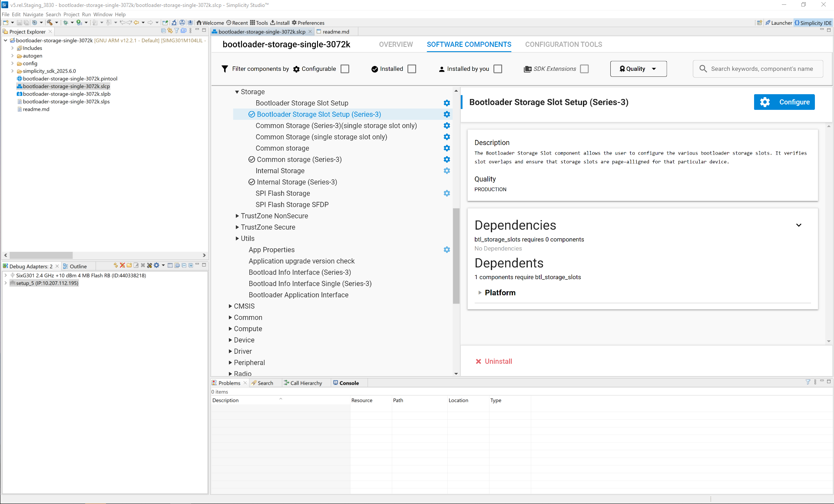Tick the SDK Extensions checkbox
The width and height of the screenshot is (834, 504).
click(584, 69)
